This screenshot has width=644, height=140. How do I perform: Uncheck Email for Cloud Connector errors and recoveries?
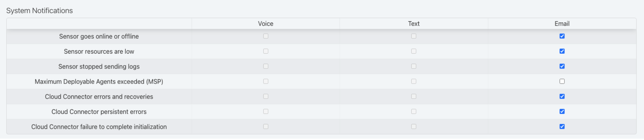(562, 96)
